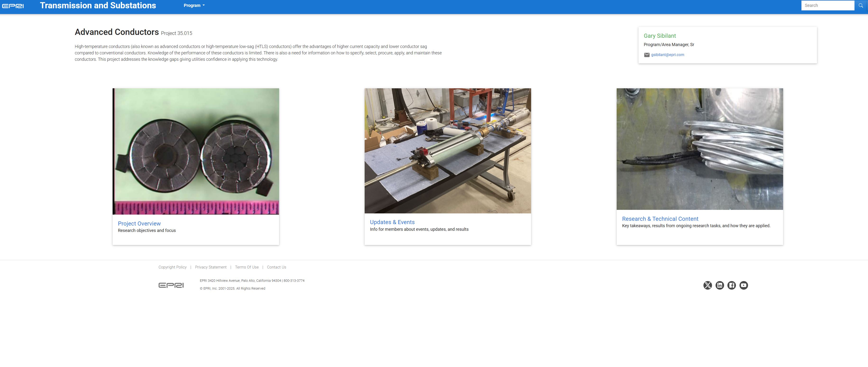Image resolution: width=868 pixels, height=367 pixels.
Task: Open the Privacy Statement footer link
Action: point(211,267)
